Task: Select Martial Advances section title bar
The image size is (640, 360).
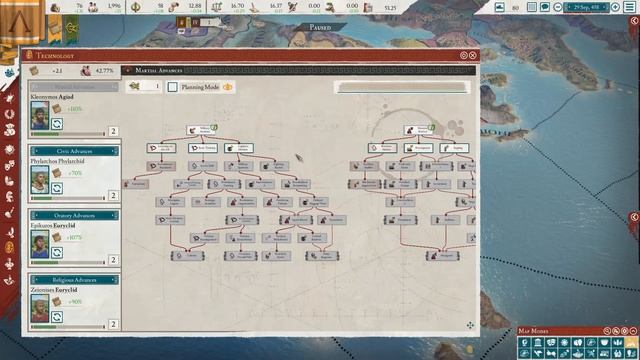Action: pos(299,70)
